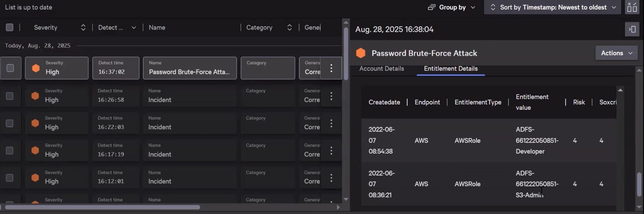This screenshot has width=644, height=214.
Task: Click orange hexagon beside Password Brute-Force Attack title
Action: [361, 53]
